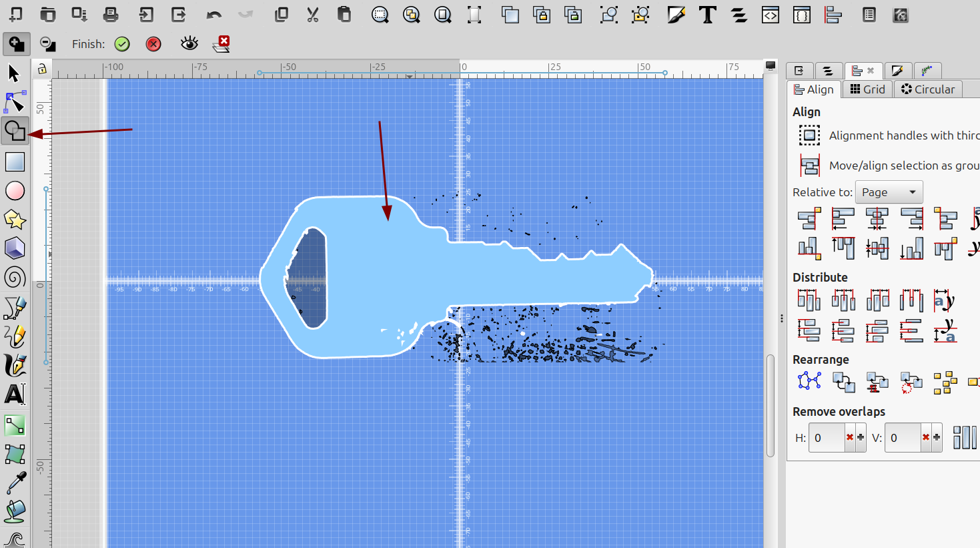Select the Shape Builder tool
The width and height of the screenshot is (980, 548).
tap(15, 131)
